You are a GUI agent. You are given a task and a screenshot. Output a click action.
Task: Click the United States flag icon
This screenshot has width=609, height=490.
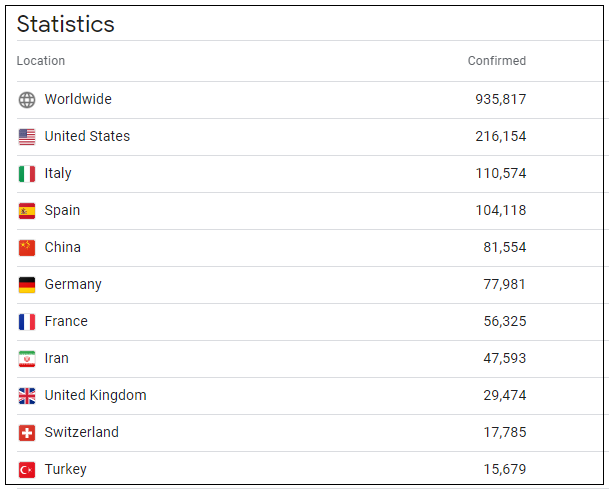pos(27,137)
